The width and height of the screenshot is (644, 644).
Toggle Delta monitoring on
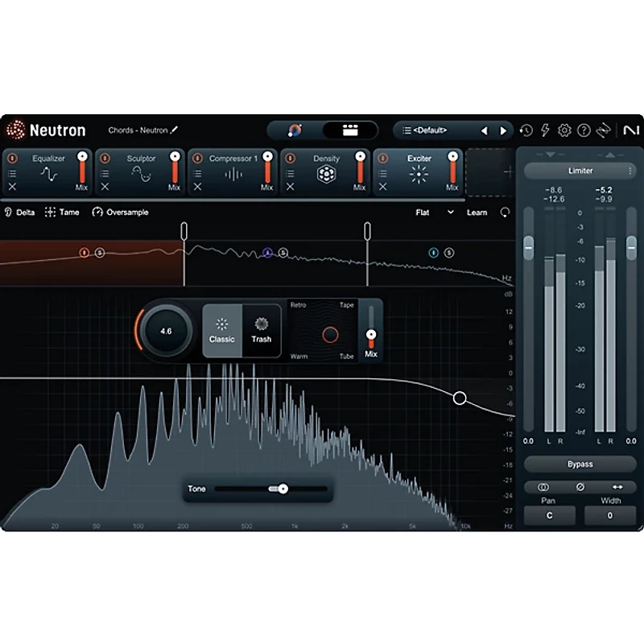tap(19, 212)
